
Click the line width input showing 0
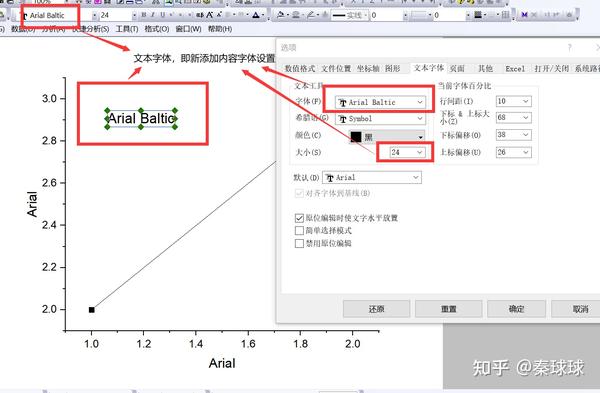pos(386,15)
